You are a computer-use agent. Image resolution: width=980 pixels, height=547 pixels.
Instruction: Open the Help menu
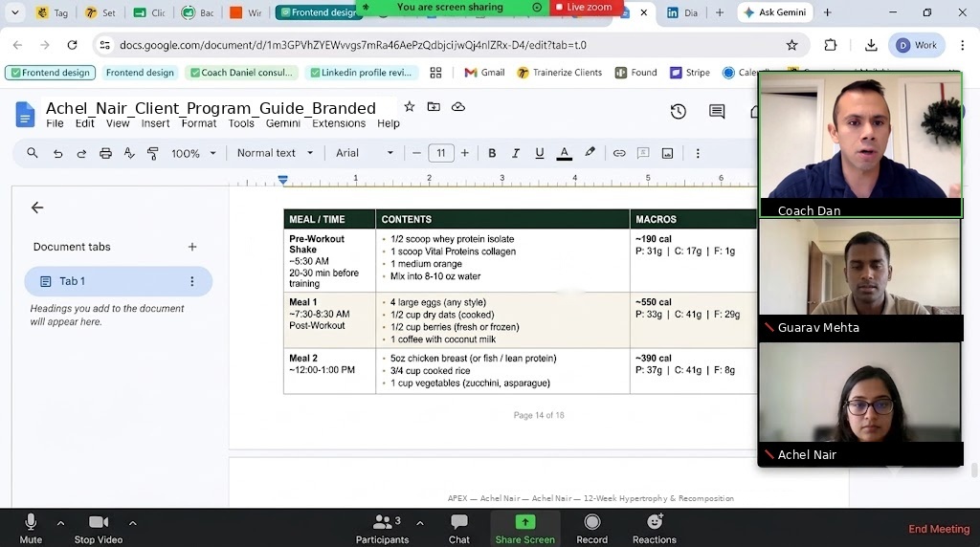click(389, 123)
